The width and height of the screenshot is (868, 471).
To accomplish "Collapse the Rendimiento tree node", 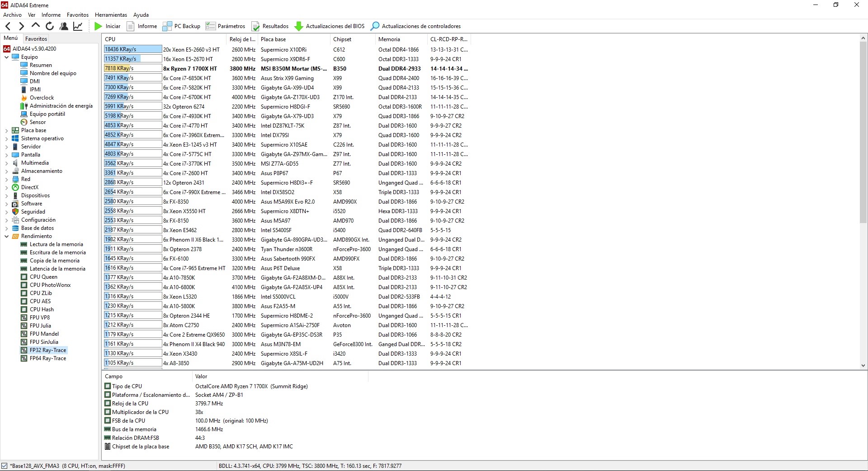I will click(7, 236).
